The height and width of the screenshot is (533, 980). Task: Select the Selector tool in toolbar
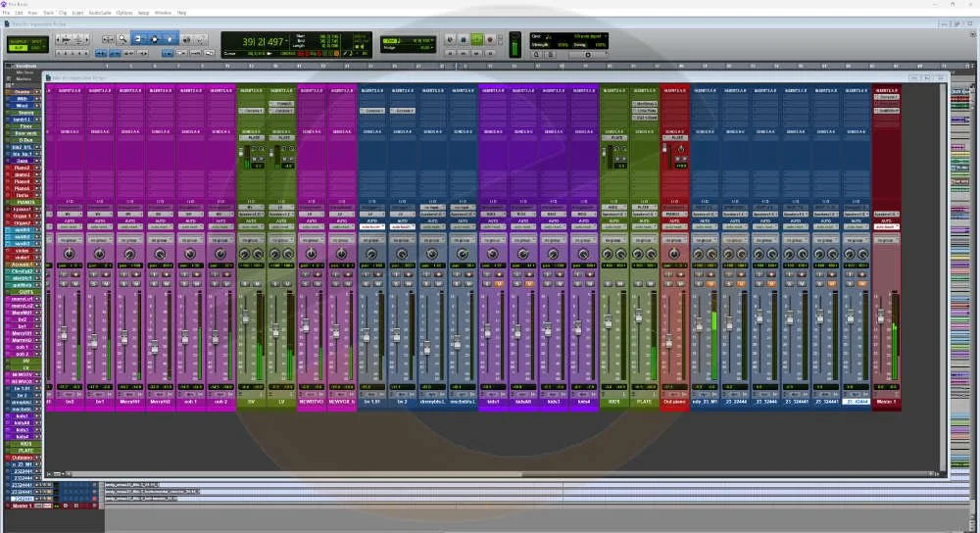click(154, 39)
